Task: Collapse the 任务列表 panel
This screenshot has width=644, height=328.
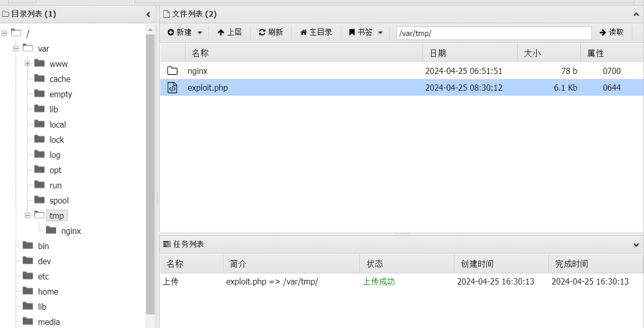Action: pos(636,244)
